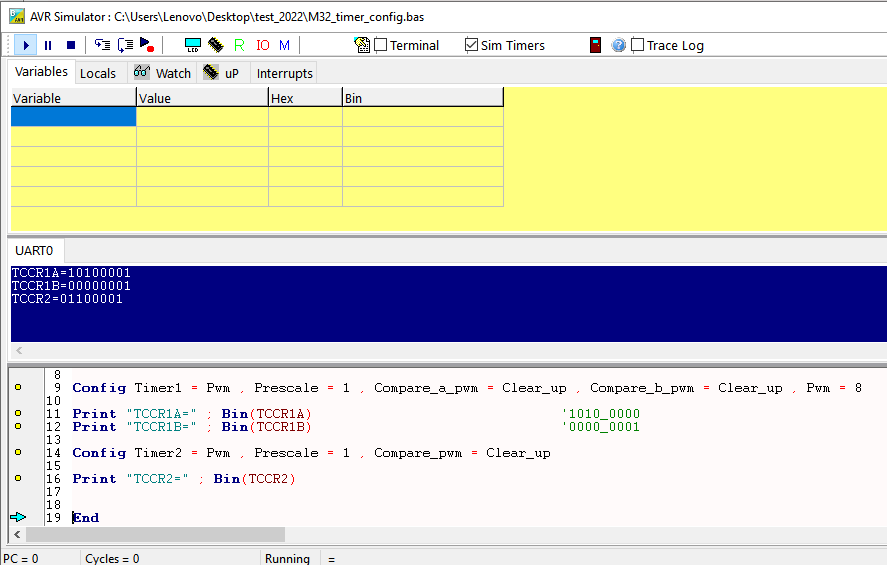The image size is (887, 565).
Task: Click the terminal notepad icon
Action: point(361,45)
